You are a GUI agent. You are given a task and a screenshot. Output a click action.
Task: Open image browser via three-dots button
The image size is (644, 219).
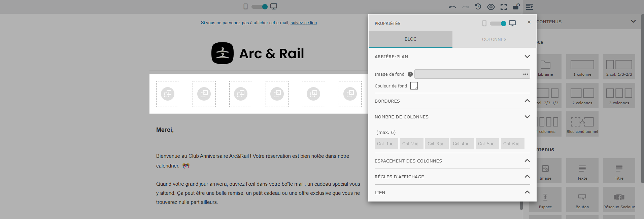tap(526, 74)
